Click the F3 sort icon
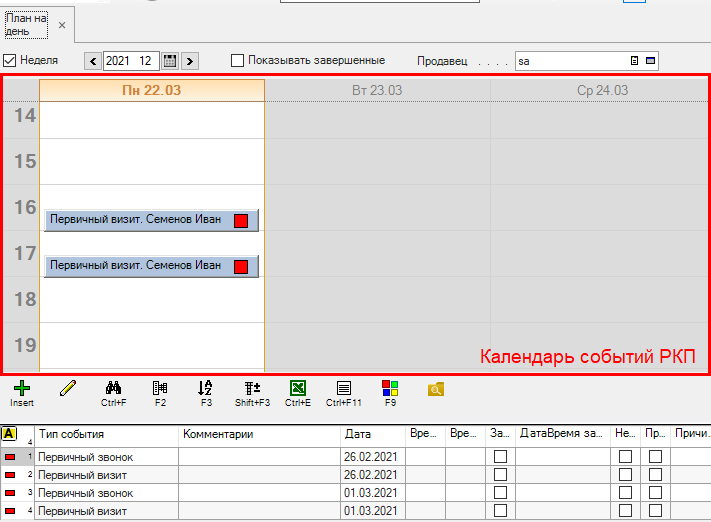 pos(205,388)
